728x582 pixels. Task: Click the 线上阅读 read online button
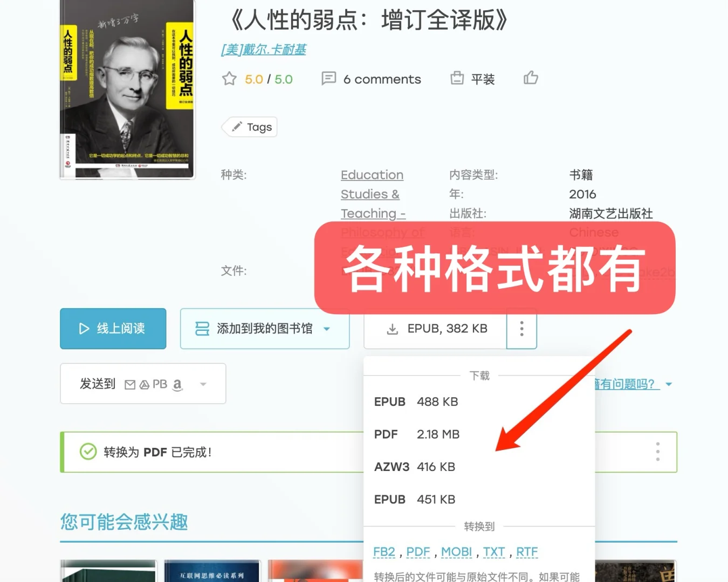tap(113, 329)
